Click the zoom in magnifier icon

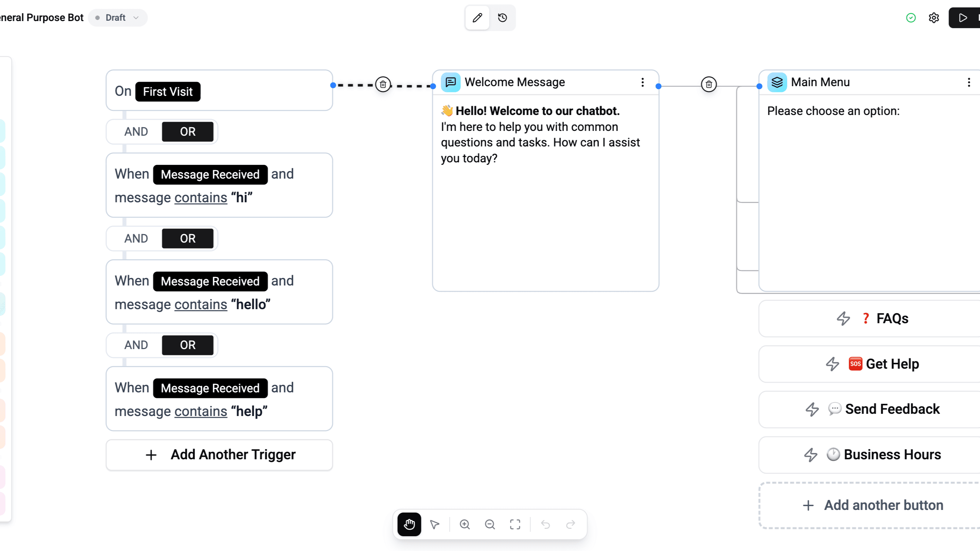[465, 524]
